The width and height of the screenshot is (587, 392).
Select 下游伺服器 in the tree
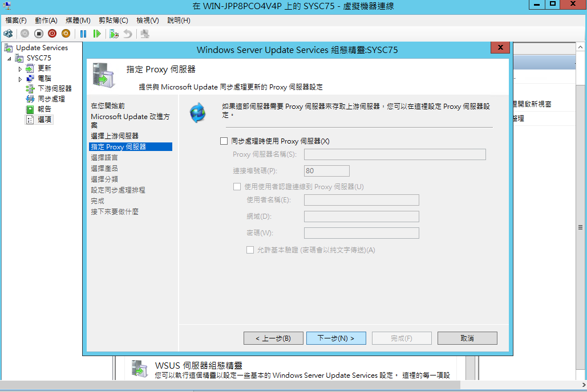(55, 89)
